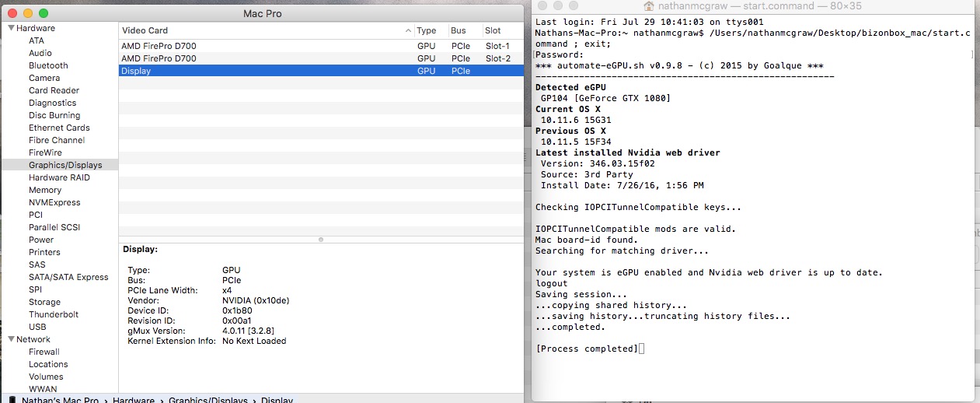Select WWAN under Network
The image size is (980, 403).
click(43, 389)
